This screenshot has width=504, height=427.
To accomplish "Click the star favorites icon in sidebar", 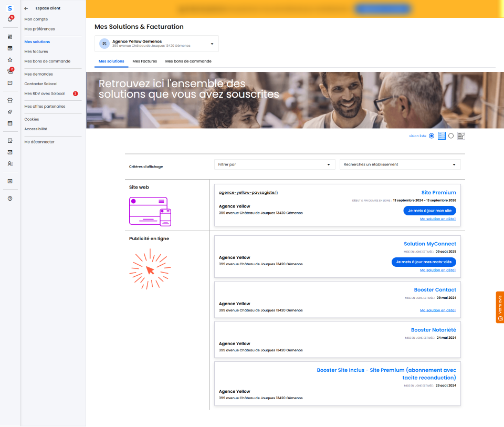I will 10,60.
